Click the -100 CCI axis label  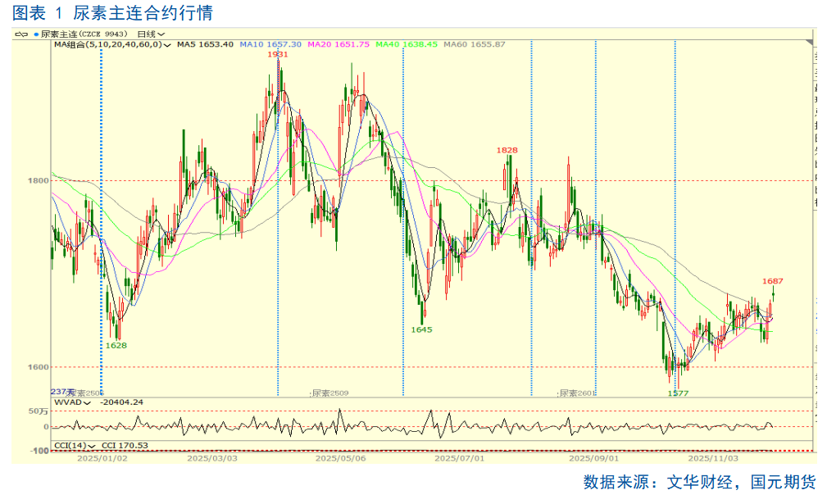click(x=39, y=451)
